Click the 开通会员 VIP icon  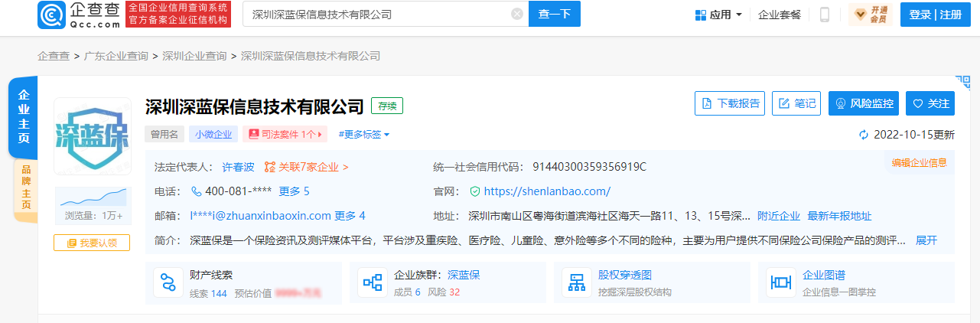pos(871,15)
